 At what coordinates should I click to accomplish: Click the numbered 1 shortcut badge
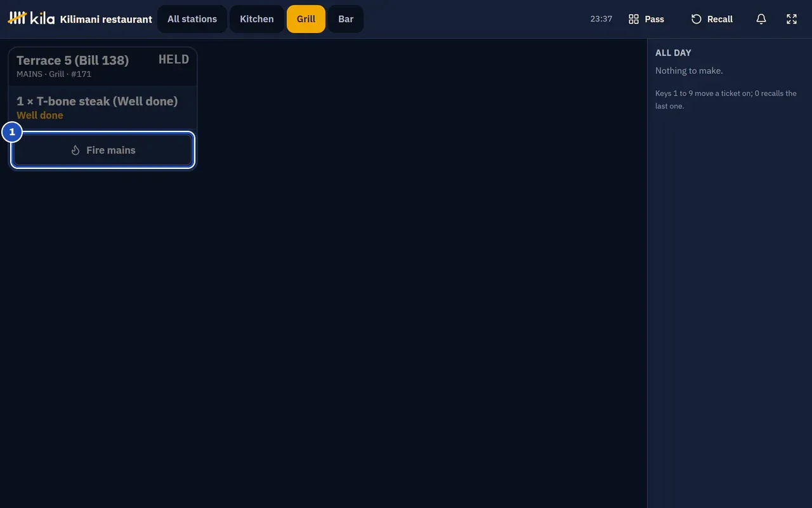12,133
